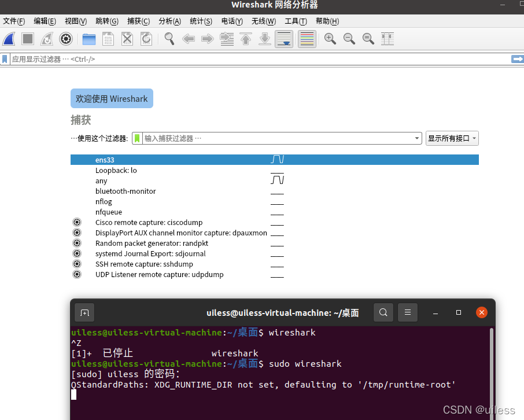Open dpauxmon interface settings gear
524x420 pixels.
point(77,233)
